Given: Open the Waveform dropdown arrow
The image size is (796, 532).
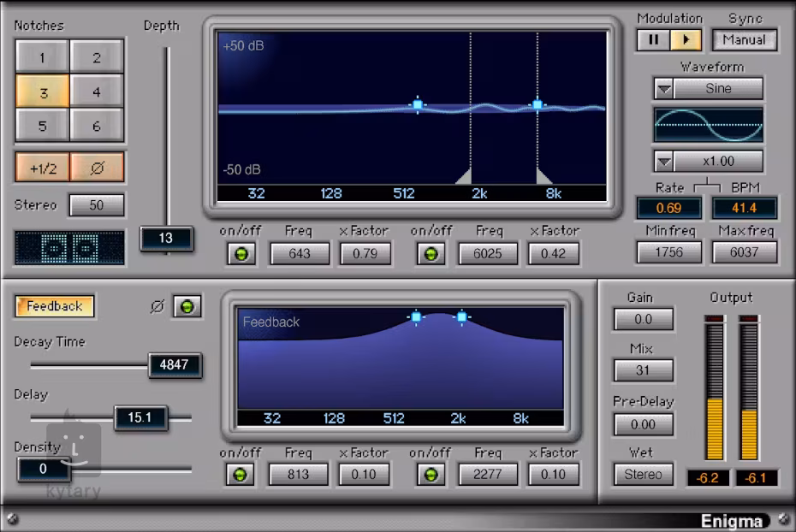Looking at the screenshot, I should click(663, 89).
